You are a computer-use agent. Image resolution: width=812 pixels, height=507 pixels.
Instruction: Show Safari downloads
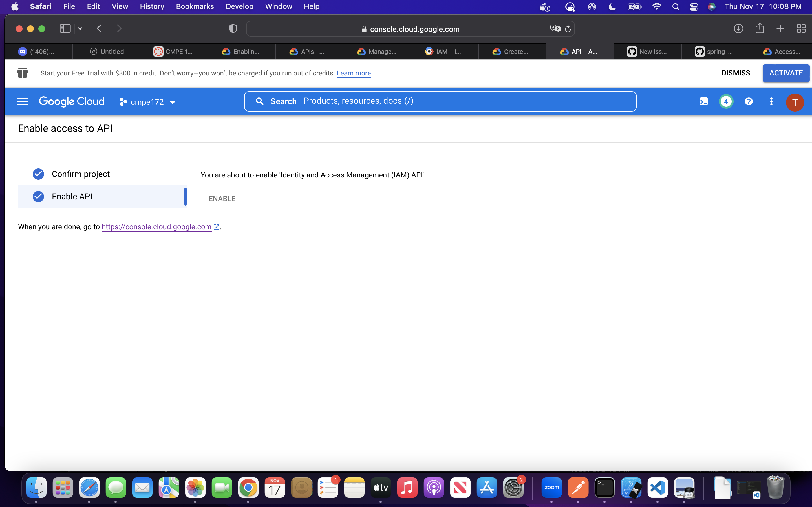(738, 28)
